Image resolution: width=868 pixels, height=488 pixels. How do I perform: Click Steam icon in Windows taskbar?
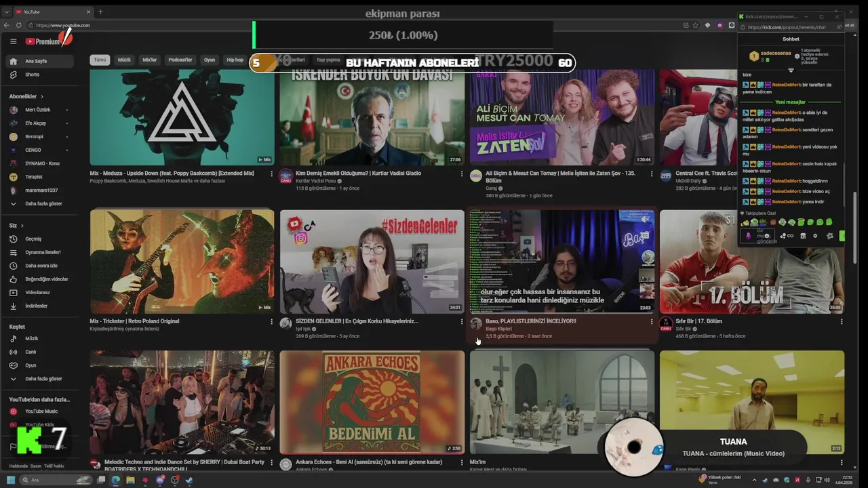point(189,480)
